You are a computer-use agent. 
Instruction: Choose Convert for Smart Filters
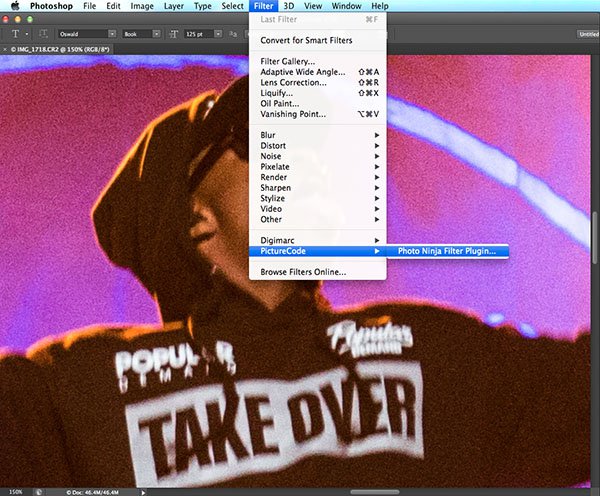coord(318,40)
